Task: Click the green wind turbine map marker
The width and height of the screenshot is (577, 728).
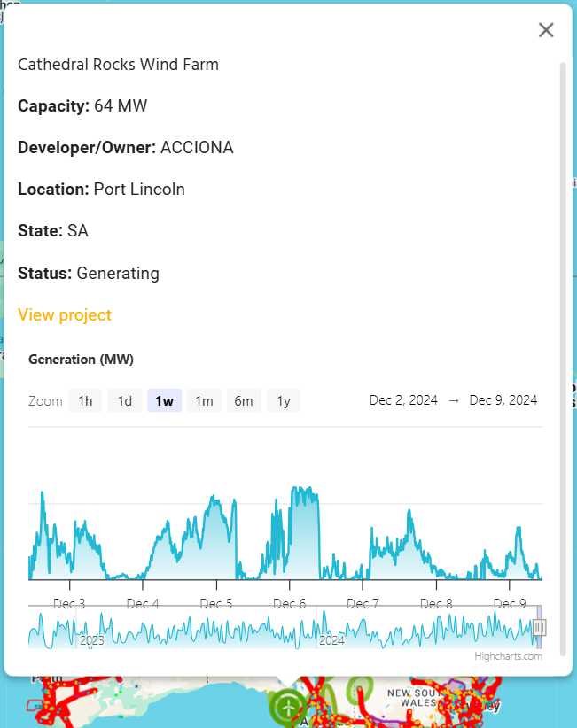Action: click(288, 707)
